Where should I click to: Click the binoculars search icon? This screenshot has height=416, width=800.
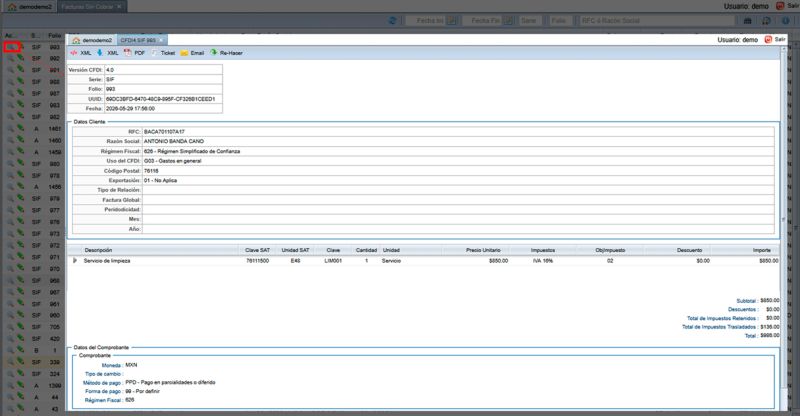coord(747,20)
